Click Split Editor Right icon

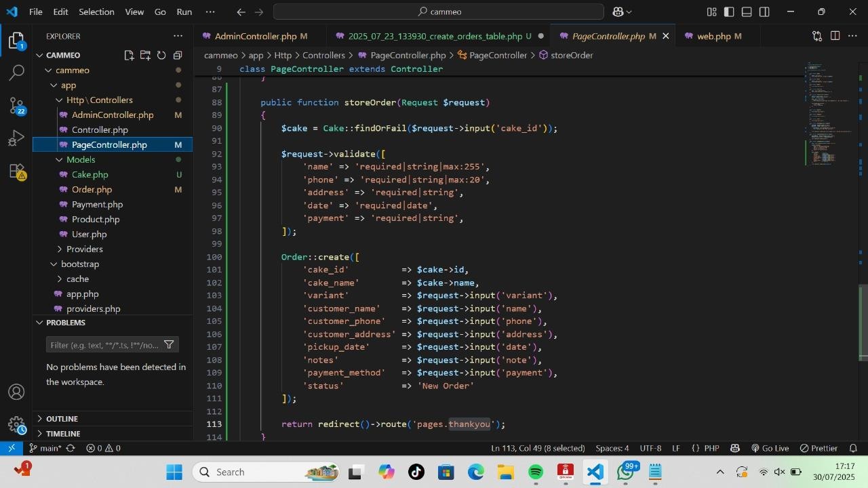(x=835, y=36)
